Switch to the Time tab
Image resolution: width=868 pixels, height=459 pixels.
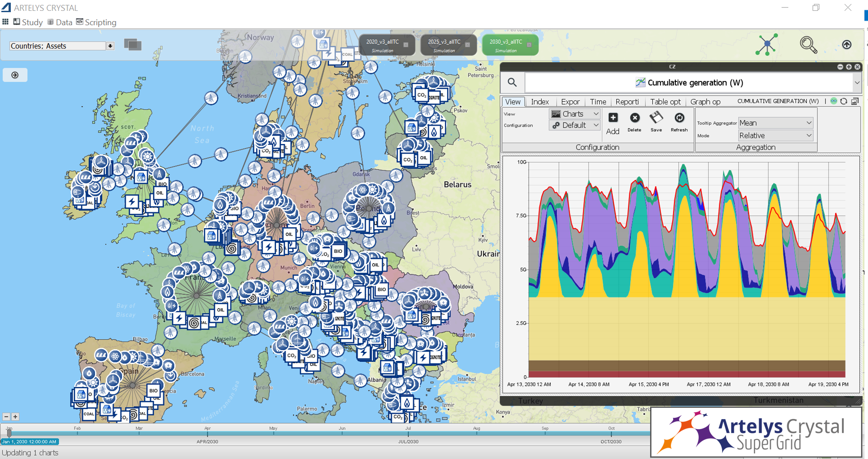click(x=598, y=102)
